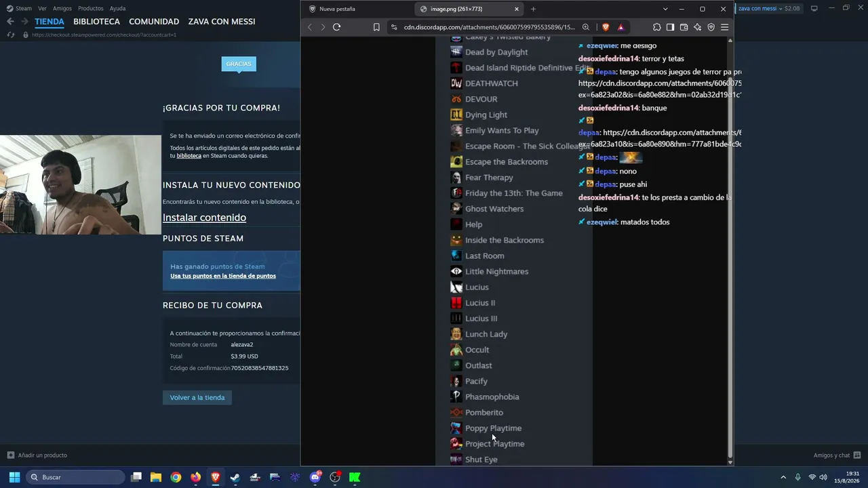Screen dimensions: 868x488
Task: Open the Wi-Fi network tray icon
Action: [x=812, y=477]
